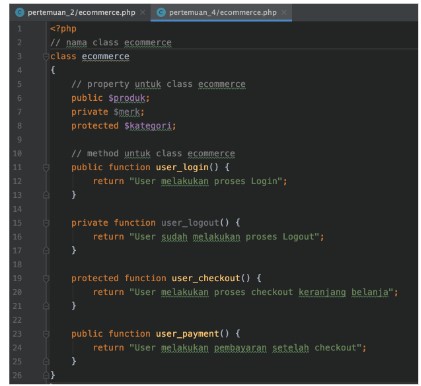Click the opening brace on line 4
Viewport: 421px width, 386px height.
point(53,70)
